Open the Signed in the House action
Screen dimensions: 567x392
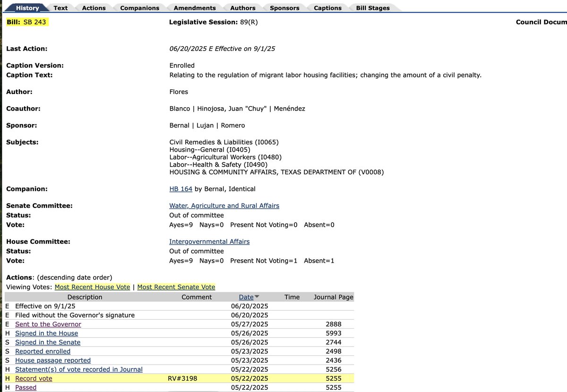click(x=46, y=333)
